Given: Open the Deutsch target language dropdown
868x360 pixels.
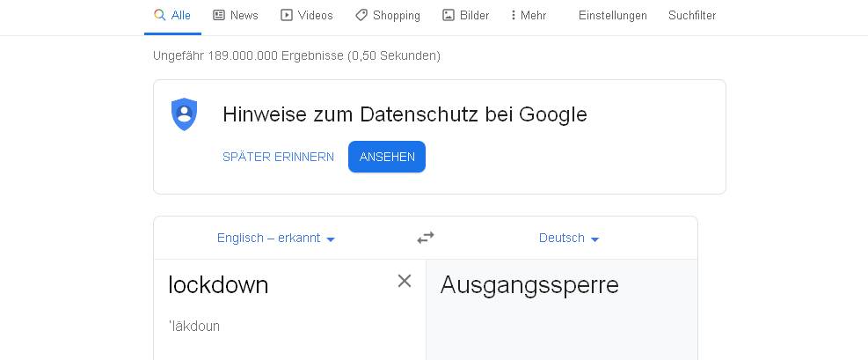Looking at the screenshot, I should coord(569,239).
